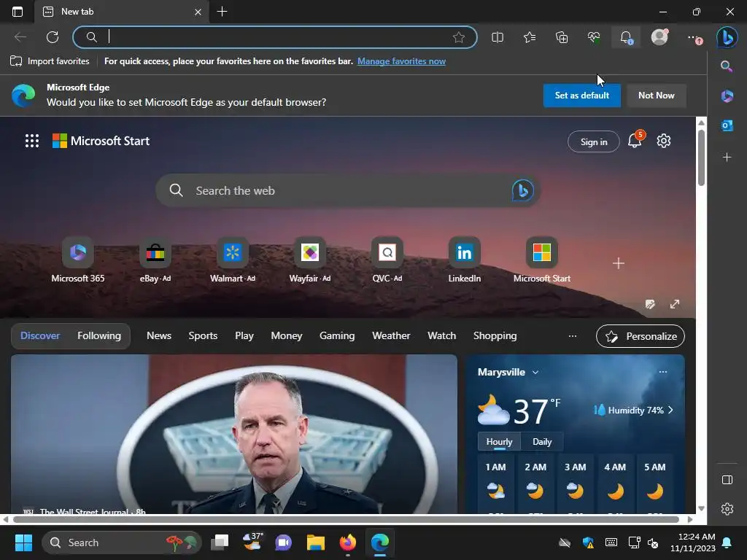Viewport: 747px width, 560px height.
Task: Select the Discover feed toggle
Action: pos(40,335)
